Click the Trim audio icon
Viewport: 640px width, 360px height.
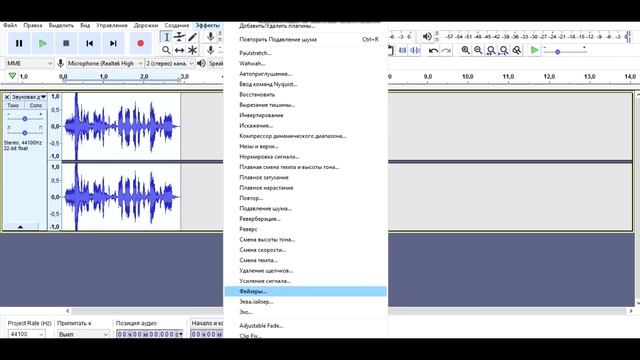[x=402, y=50]
